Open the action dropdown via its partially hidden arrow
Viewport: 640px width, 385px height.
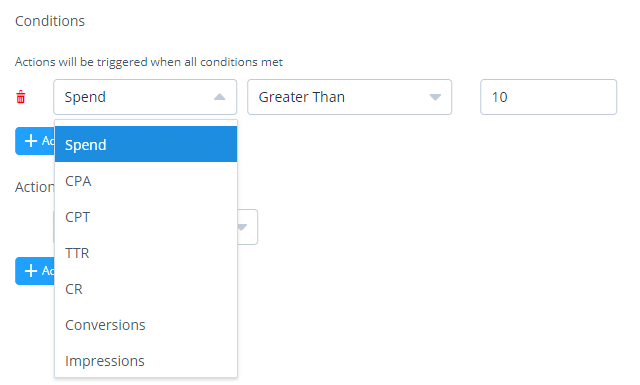tap(242, 227)
